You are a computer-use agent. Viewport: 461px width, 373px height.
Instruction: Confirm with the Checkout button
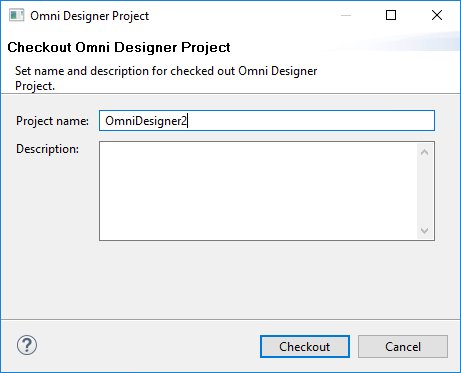point(305,347)
